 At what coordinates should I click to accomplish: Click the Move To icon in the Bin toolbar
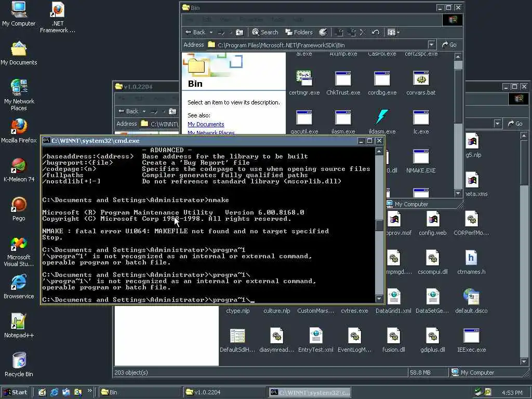coord(339,32)
